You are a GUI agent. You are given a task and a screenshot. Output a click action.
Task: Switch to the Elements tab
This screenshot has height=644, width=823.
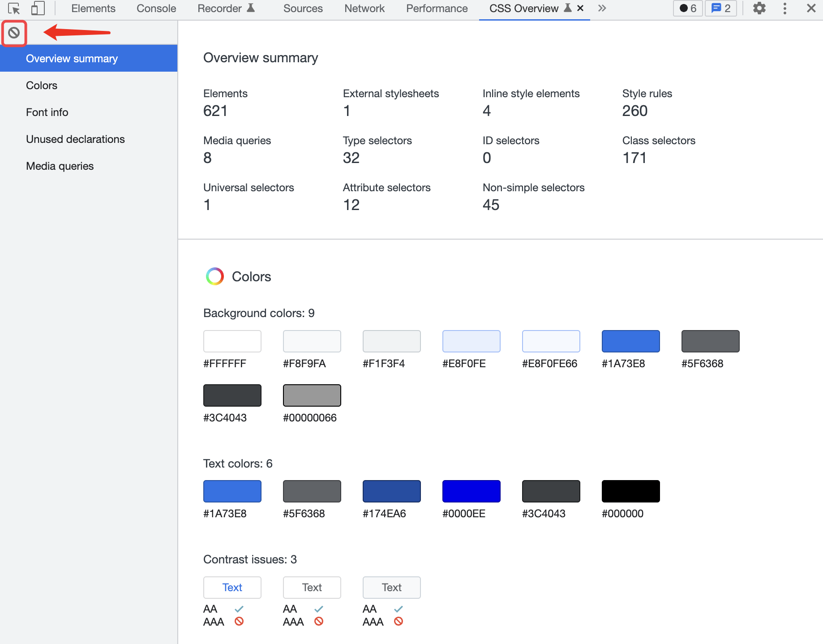point(93,9)
